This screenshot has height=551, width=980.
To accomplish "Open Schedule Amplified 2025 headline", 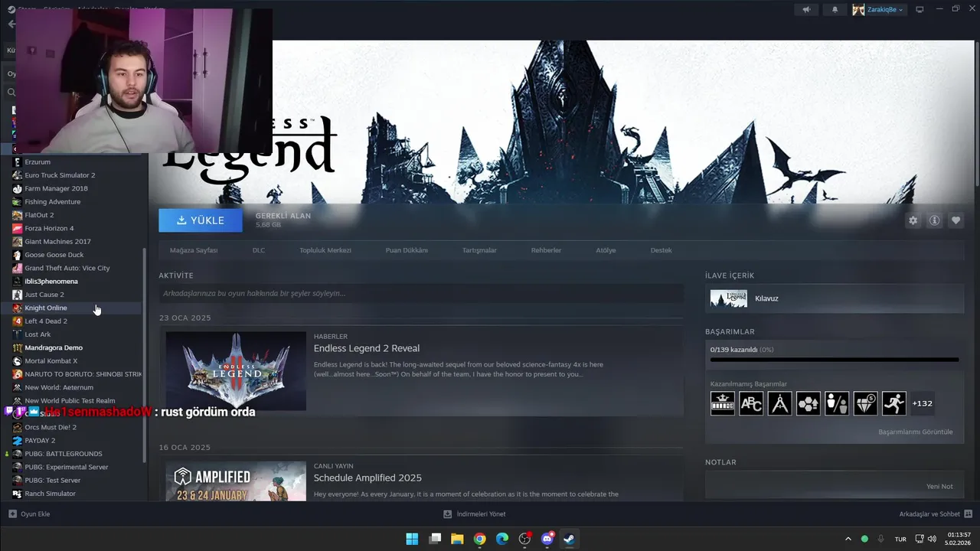I will 367,478.
